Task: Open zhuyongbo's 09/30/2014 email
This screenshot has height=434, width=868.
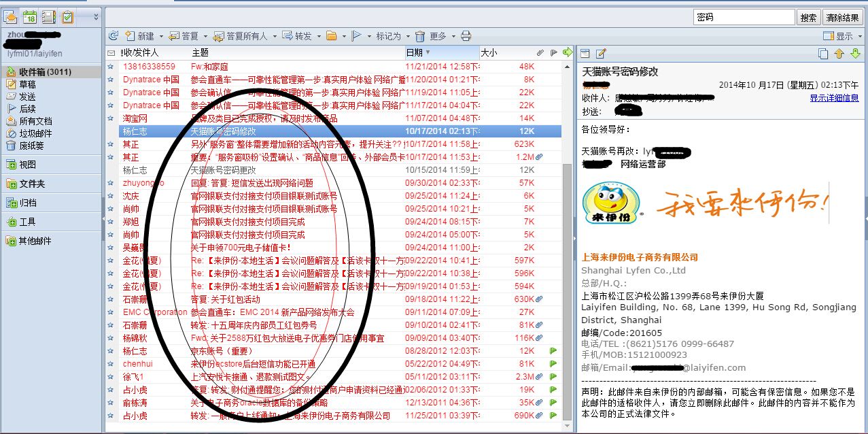Action: coord(334,183)
